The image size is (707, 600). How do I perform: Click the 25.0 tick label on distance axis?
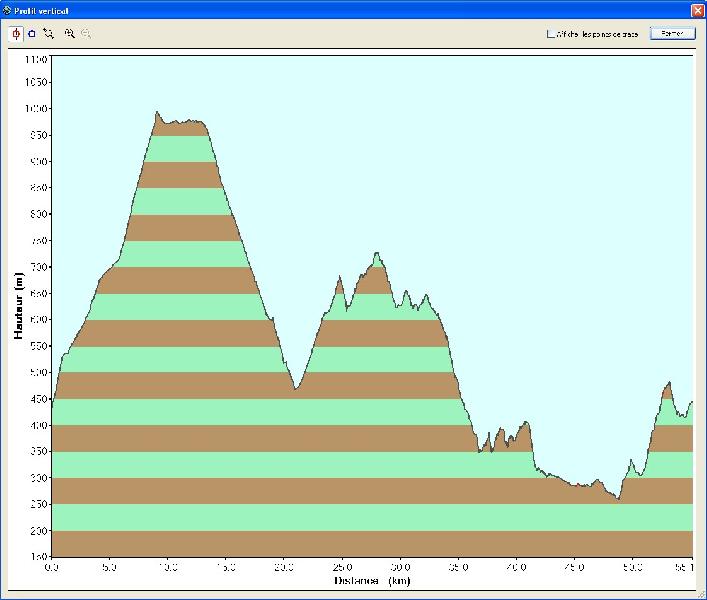point(342,566)
